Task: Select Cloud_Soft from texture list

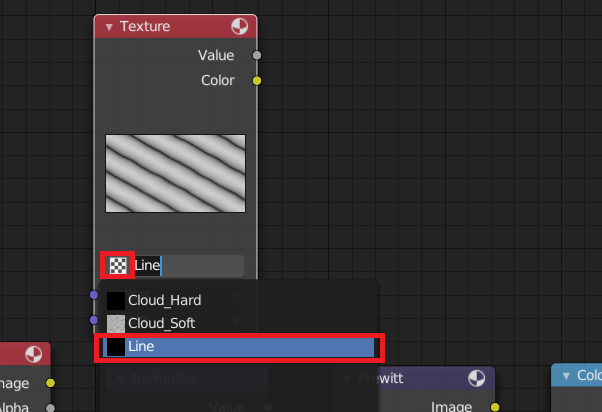Action: 239,323
